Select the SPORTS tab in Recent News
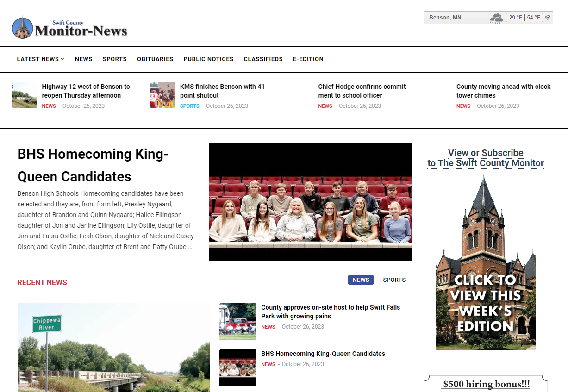Viewport: 568px width, 392px height. pyautogui.click(x=394, y=280)
